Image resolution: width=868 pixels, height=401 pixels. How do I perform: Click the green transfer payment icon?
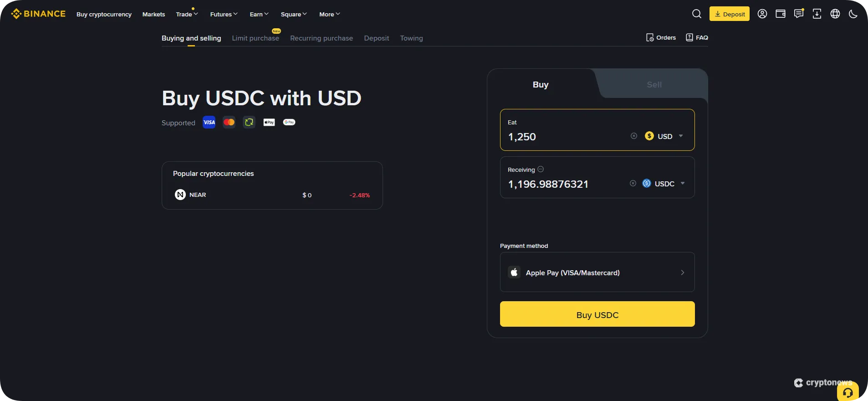tap(249, 122)
